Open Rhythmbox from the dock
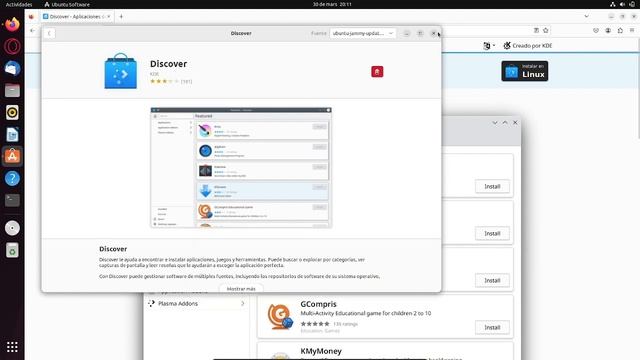Viewport: 640px width, 360px height. (x=12, y=112)
